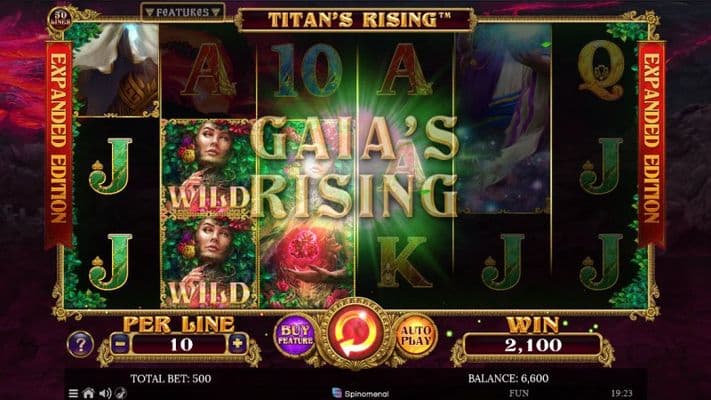This screenshot has height=400, width=711.
Task: Select the lower Gaia Wild symbol
Action: (x=208, y=262)
